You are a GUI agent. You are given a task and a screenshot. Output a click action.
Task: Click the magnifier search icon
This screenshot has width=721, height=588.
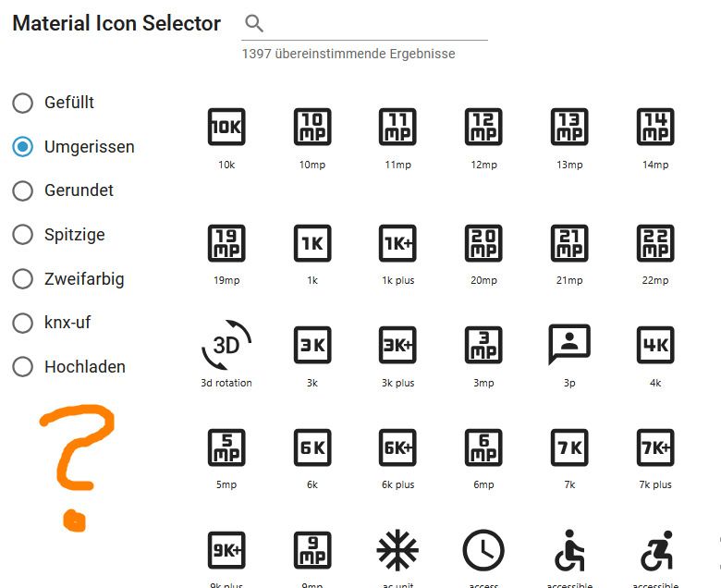(254, 24)
